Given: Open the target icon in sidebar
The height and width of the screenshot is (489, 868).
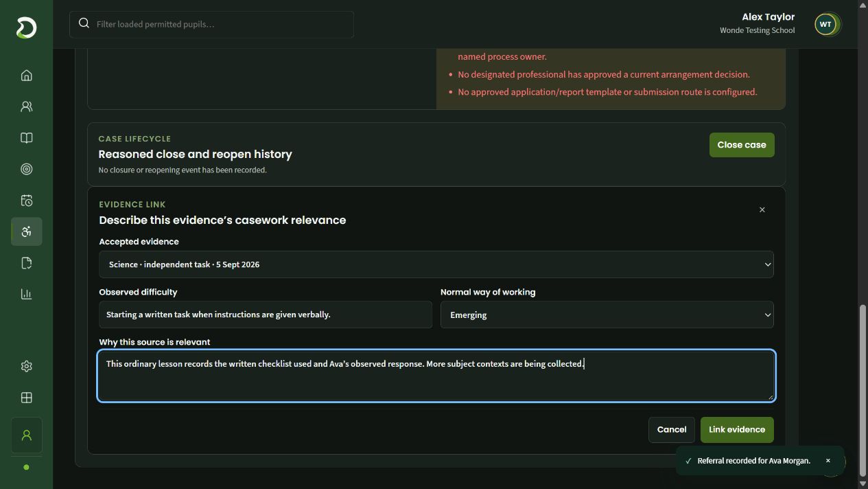Looking at the screenshot, I should (x=27, y=169).
